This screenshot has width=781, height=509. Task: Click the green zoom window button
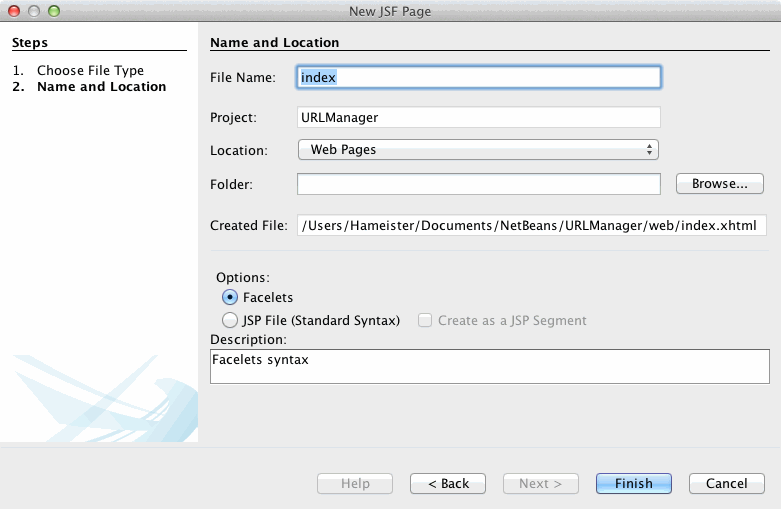point(54,10)
